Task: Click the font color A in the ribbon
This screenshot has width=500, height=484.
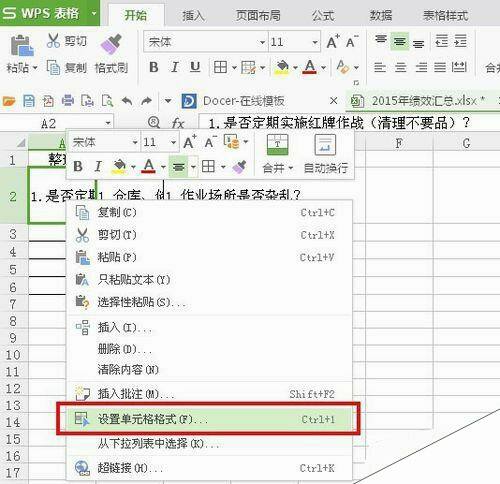Action: point(310,67)
